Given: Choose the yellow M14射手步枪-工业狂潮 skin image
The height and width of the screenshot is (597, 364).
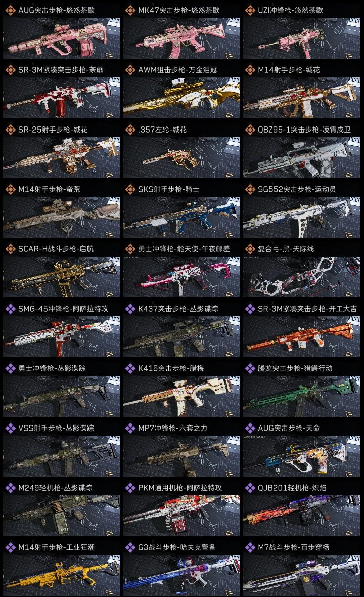Looking at the screenshot, I should (x=62, y=575).
